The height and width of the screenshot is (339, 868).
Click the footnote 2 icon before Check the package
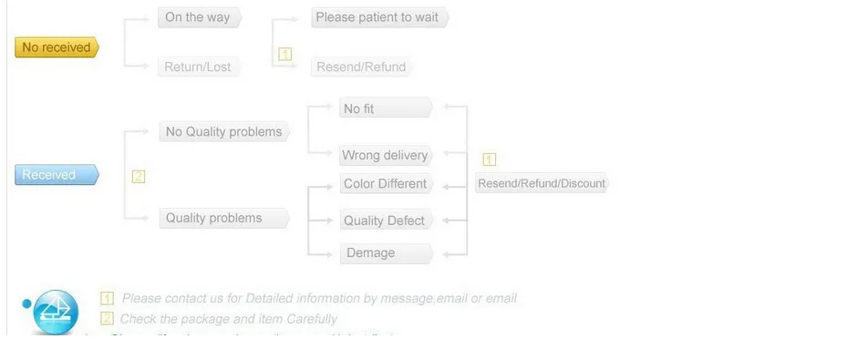click(x=107, y=319)
